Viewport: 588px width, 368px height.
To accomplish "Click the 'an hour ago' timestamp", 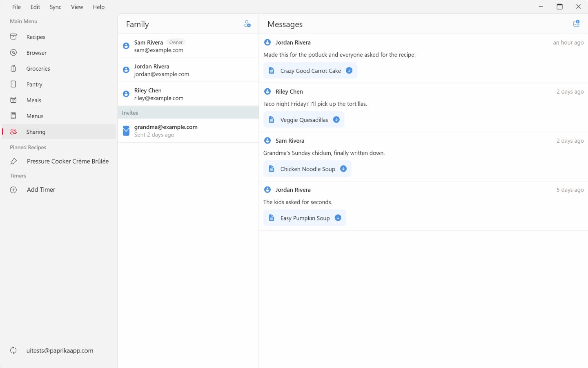I will coord(568,43).
